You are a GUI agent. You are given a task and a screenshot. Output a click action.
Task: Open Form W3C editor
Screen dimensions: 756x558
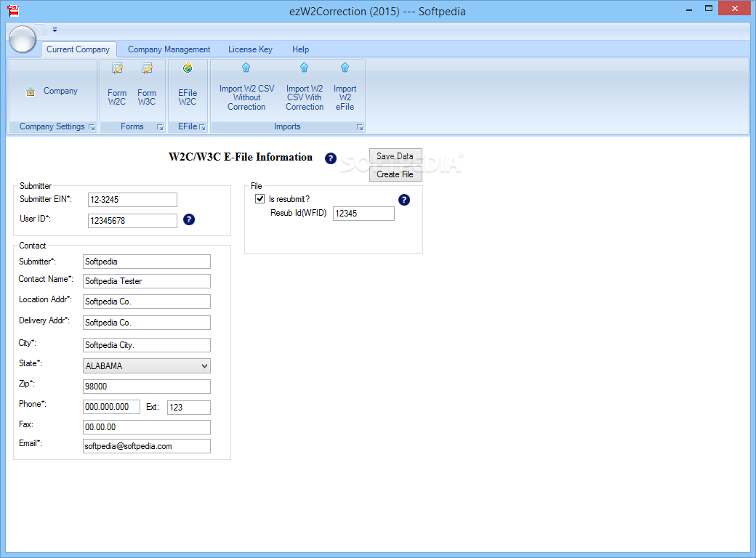coord(147,84)
